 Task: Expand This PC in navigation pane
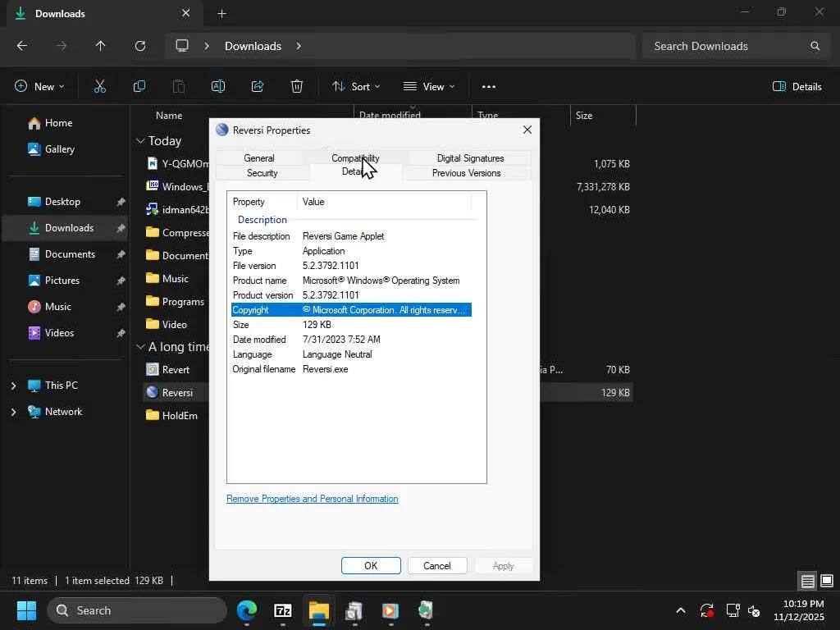(13, 386)
